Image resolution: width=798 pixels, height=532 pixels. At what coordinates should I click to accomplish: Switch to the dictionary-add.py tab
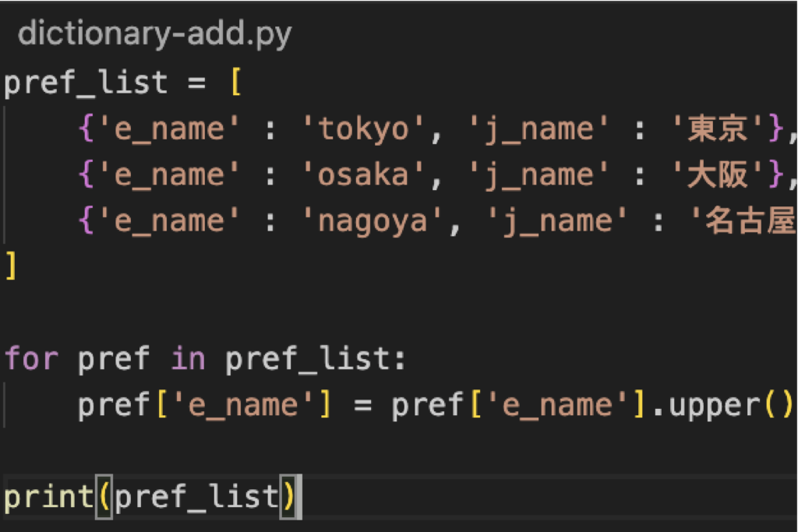click(154, 33)
